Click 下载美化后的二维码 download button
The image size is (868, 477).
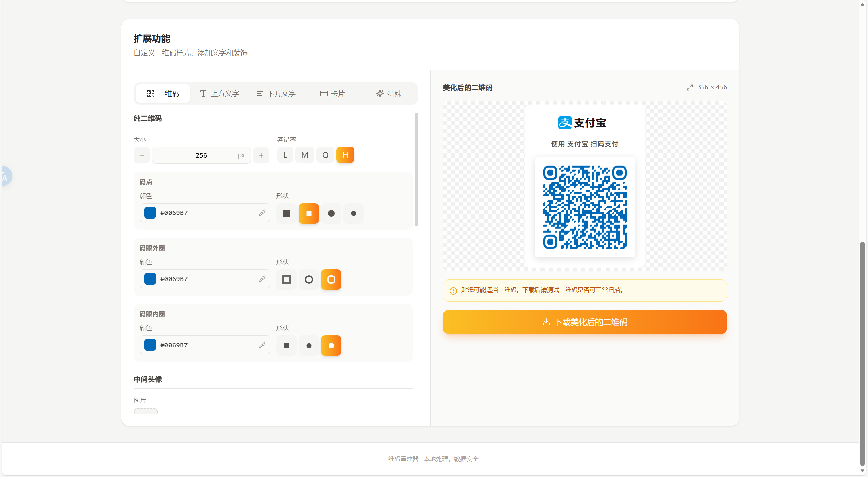point(585,322)
